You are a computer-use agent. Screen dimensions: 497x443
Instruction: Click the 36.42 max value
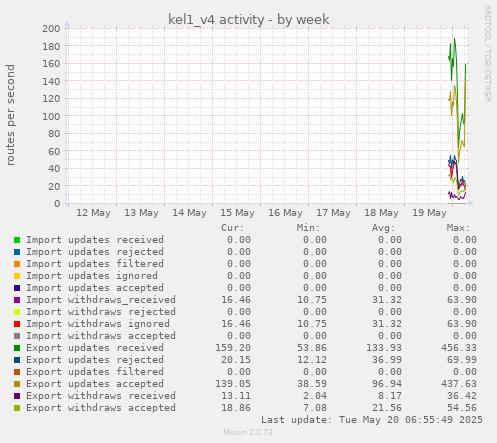point(462,396)
